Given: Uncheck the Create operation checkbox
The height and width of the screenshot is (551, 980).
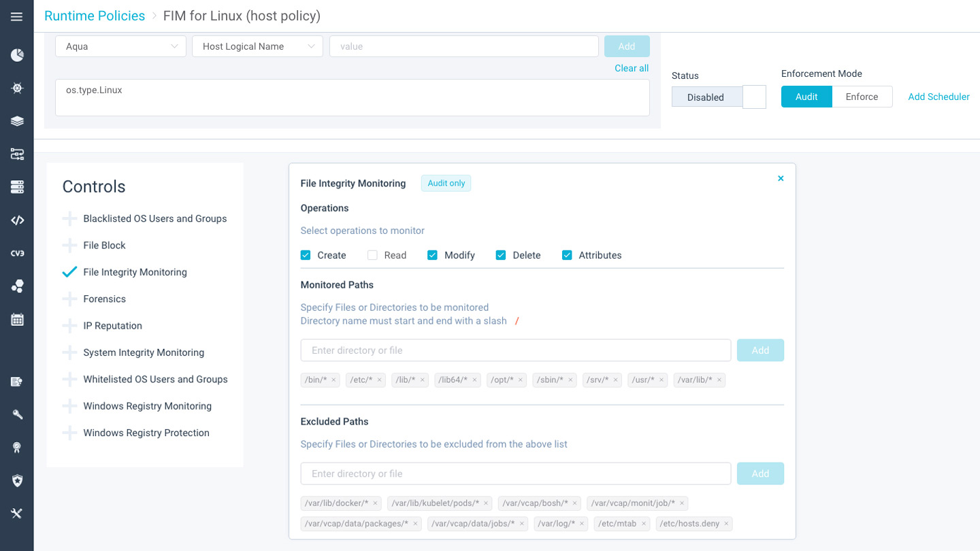Looking at the screenshot, I should 306,255.
